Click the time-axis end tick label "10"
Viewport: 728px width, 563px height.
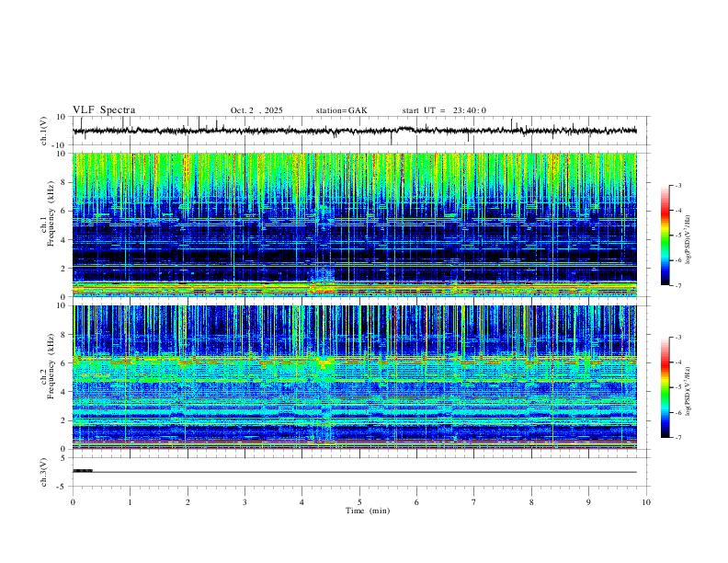[x=646, y=502]
